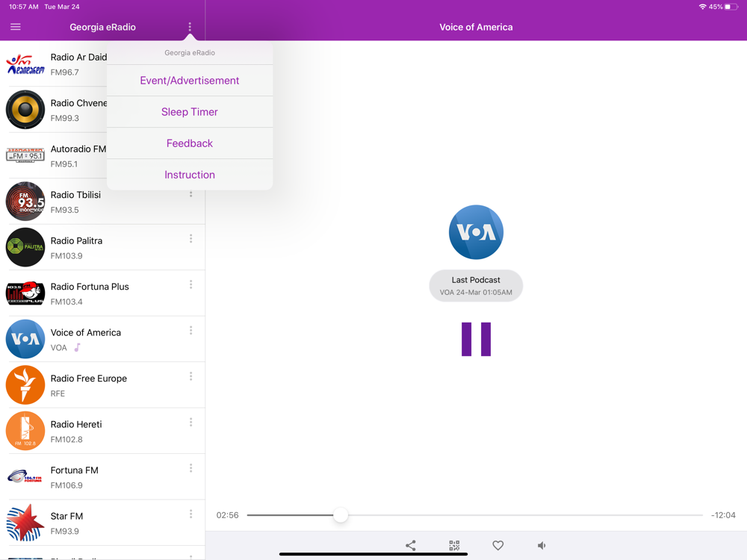
Task: Play Radio Palitra station
Action: pyautogui.click(x=102, y=247)
